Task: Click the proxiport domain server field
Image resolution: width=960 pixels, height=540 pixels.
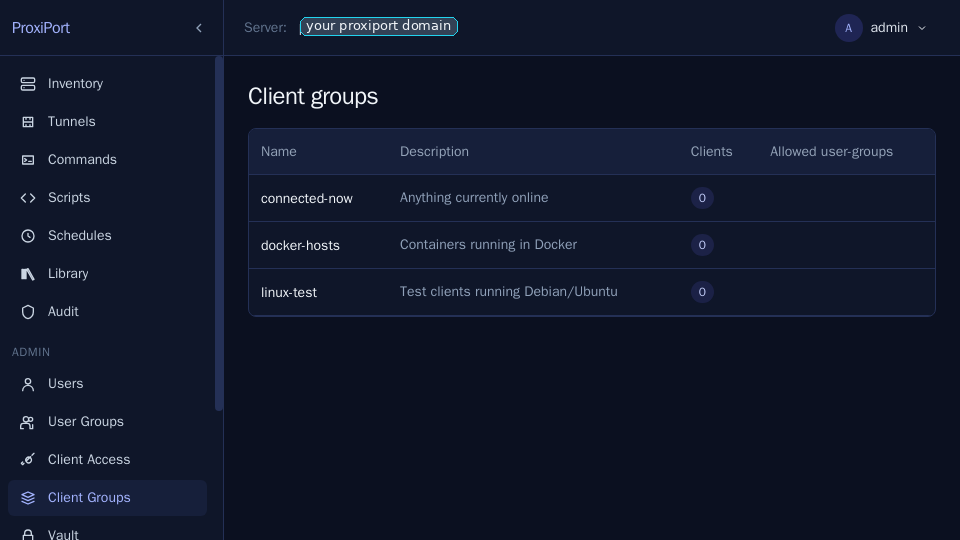Action: point(379,26)
